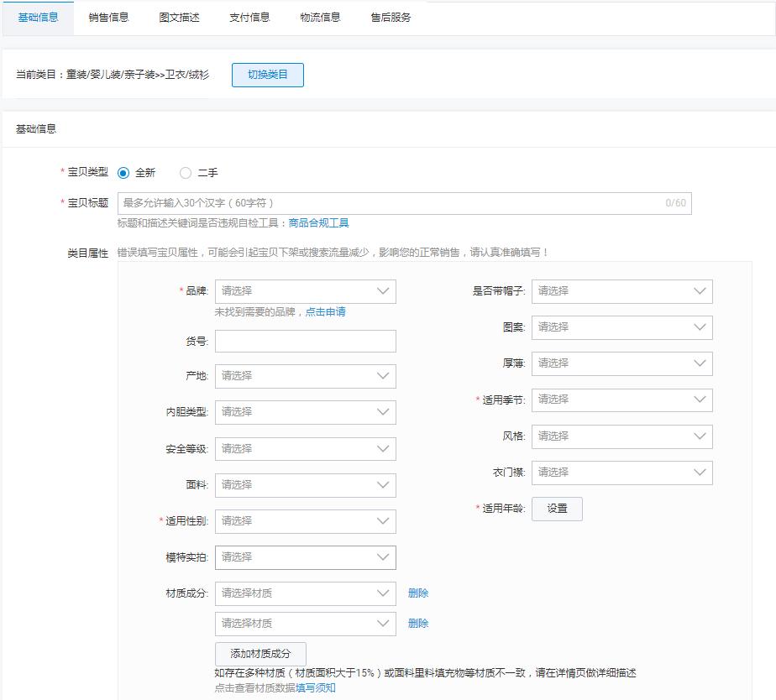The height and width of the screenshot is (700, 776).
Task: Click the 设置 button for 适用年龄
Action: (557, 509)
